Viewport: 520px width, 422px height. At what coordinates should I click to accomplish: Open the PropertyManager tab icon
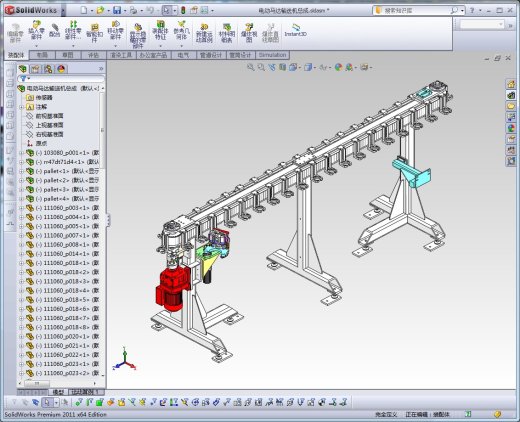[x=35, y=69]
